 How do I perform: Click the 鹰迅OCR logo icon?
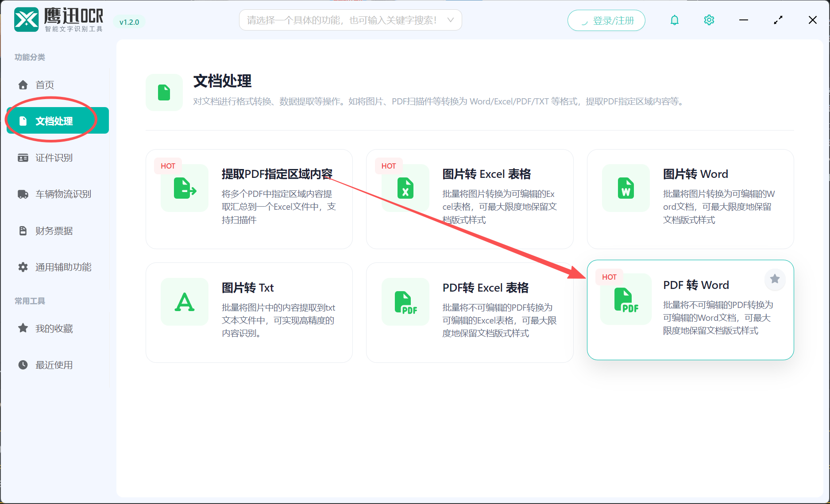click(26, 19)
